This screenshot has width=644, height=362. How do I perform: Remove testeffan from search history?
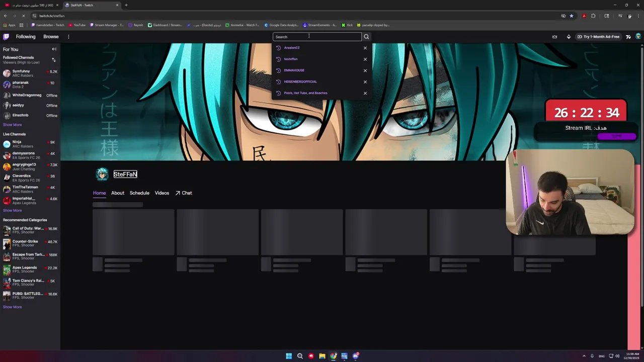pos(365,59)
